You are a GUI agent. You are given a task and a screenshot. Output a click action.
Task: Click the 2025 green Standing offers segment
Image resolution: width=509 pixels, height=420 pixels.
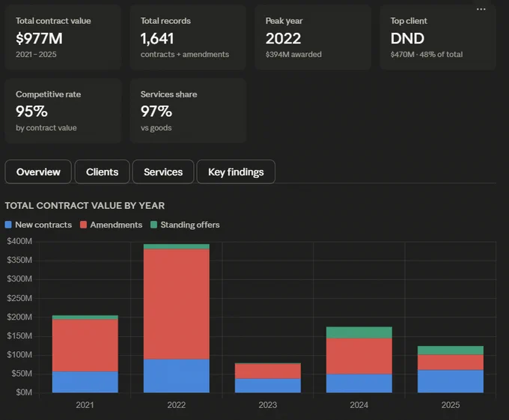coord(451,350)
